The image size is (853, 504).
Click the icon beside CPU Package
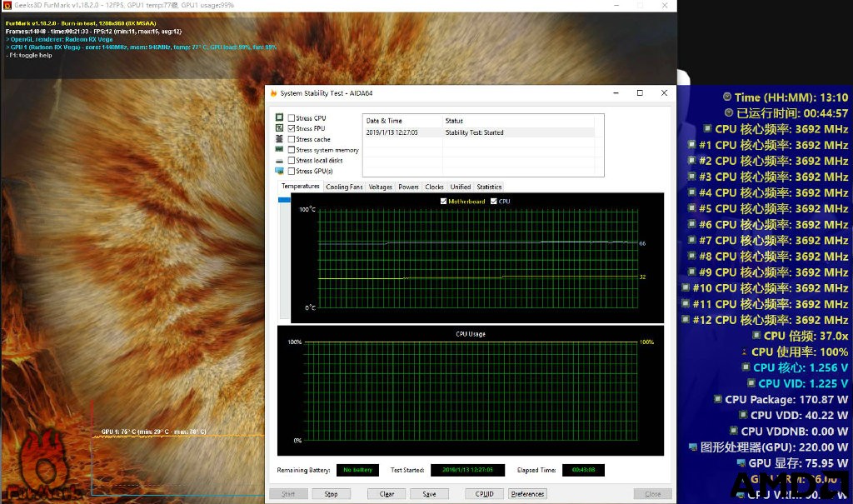point(717,399)
